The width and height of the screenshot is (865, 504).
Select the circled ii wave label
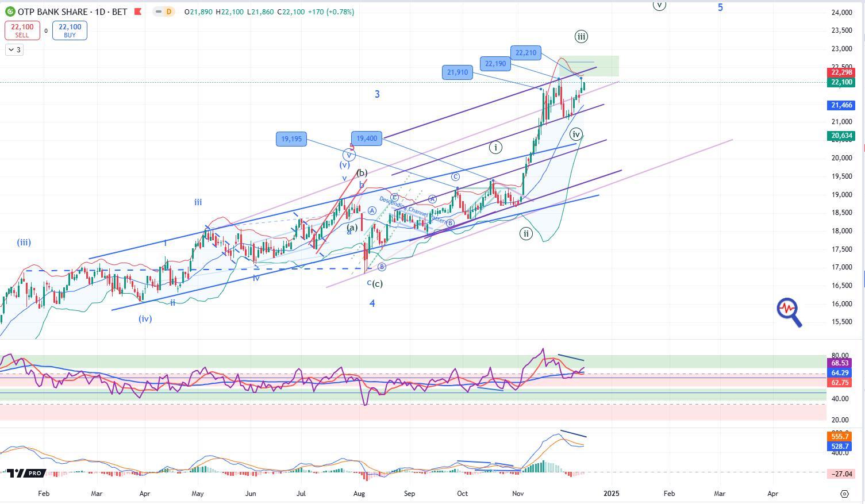tap(526, 234)
